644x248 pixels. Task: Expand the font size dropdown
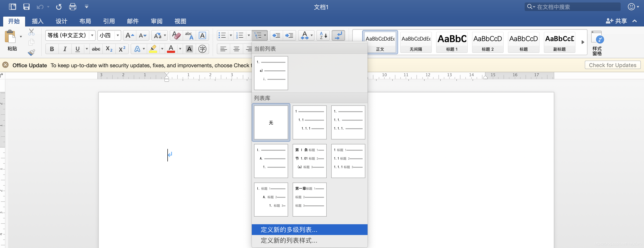coord(118,35)
